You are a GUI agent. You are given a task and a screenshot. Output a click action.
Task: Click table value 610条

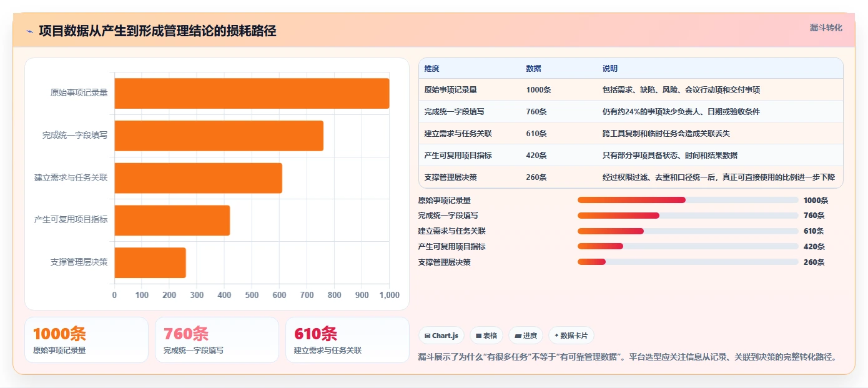pos(536,134)
